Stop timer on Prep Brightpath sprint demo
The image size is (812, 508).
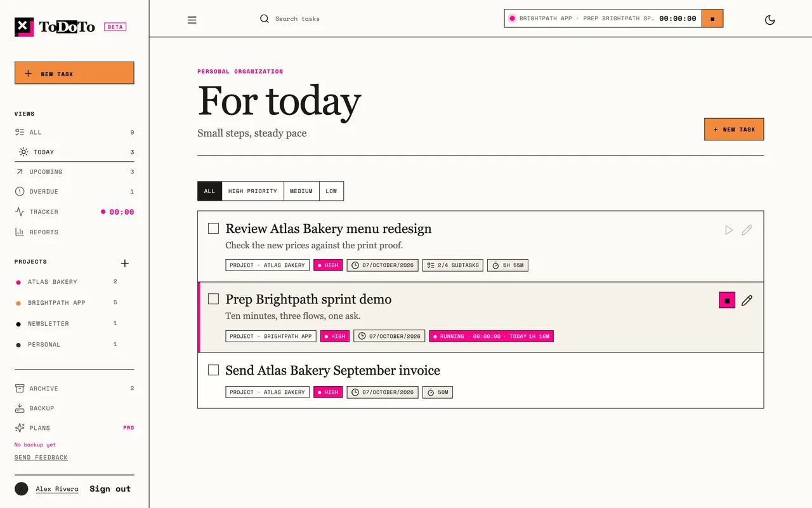pos(727,300)
